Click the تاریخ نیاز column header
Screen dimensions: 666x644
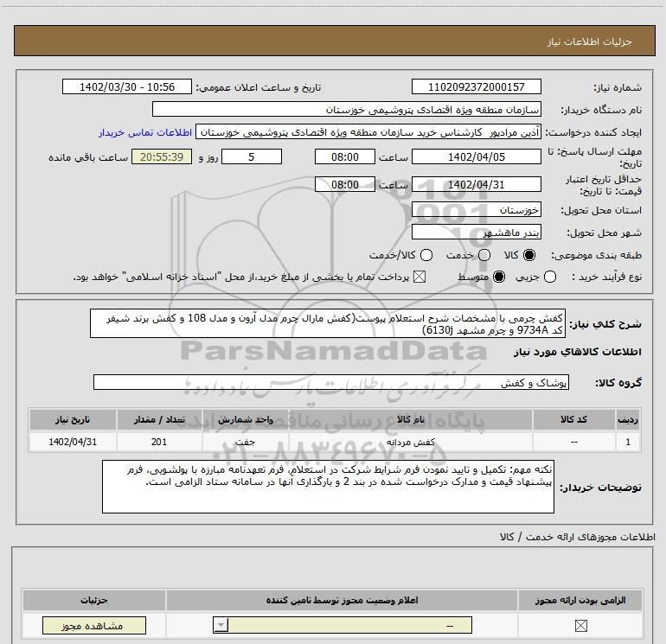point(73,419)
